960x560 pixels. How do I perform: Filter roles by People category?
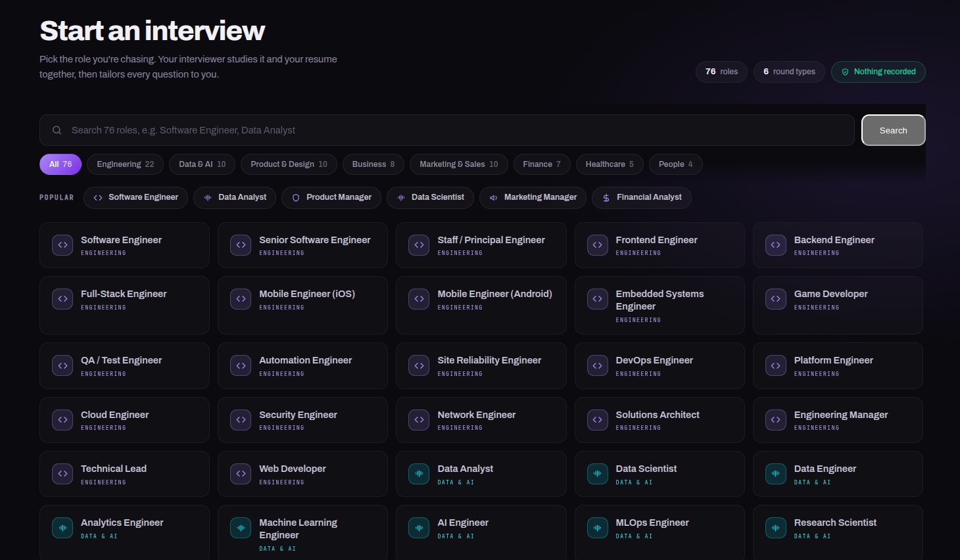tap(675, 164)
